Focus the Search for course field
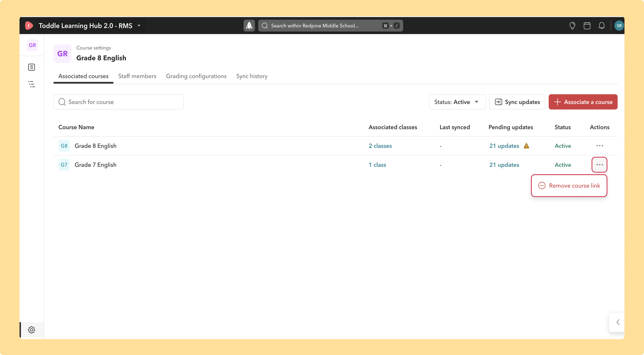The width and height of the screenshot is (644, 355). click(x=119, y=102)
